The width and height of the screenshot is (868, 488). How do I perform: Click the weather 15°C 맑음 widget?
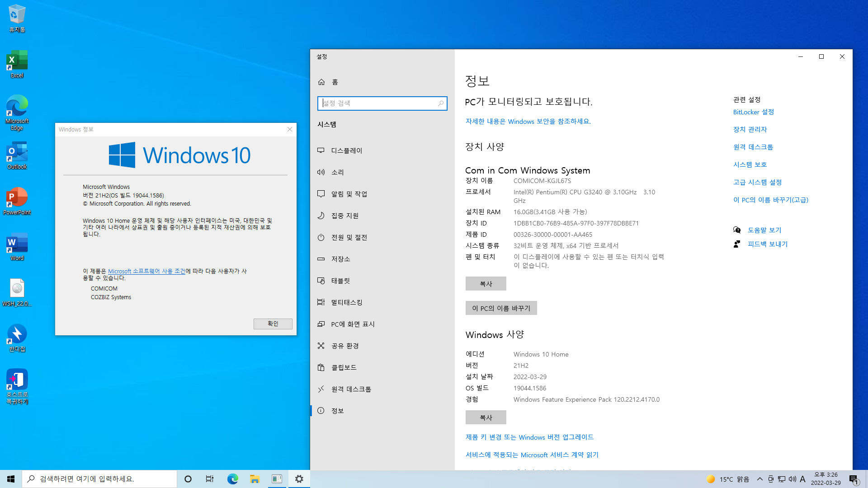tap(728, 479)
